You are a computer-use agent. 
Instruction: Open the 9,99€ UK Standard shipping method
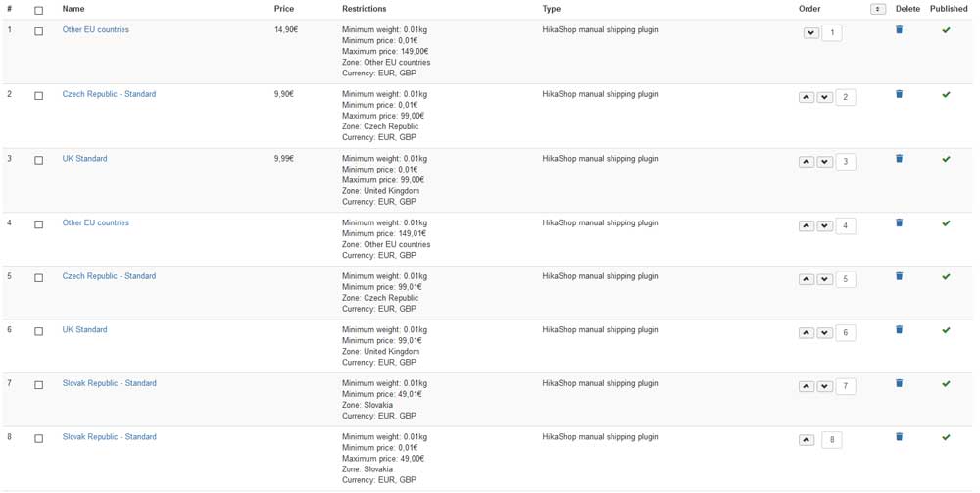click(x=85, y=159)
